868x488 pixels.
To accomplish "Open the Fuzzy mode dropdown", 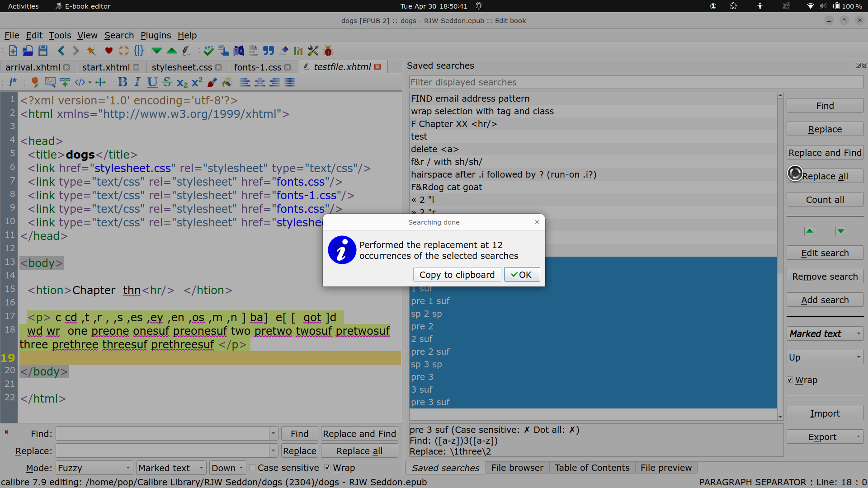I will tap(94, 468).
